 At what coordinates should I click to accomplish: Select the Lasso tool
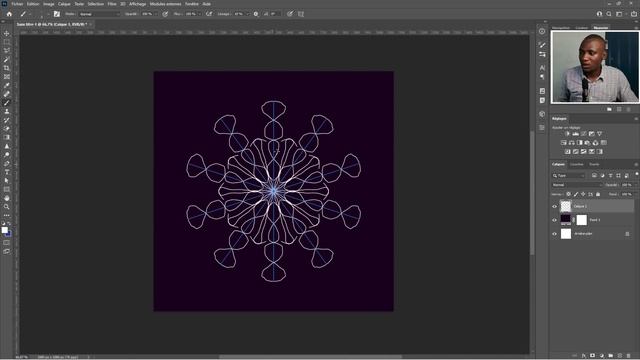7,51
